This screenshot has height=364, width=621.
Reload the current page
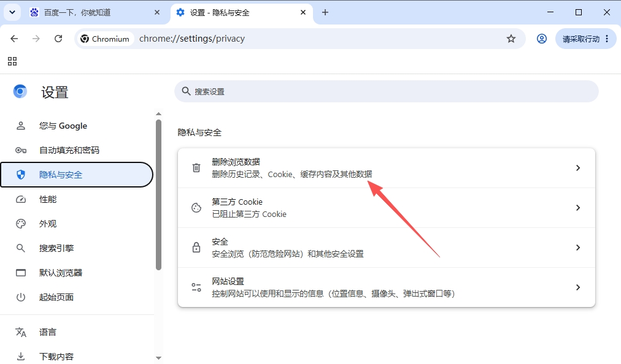tap(58, 39)
